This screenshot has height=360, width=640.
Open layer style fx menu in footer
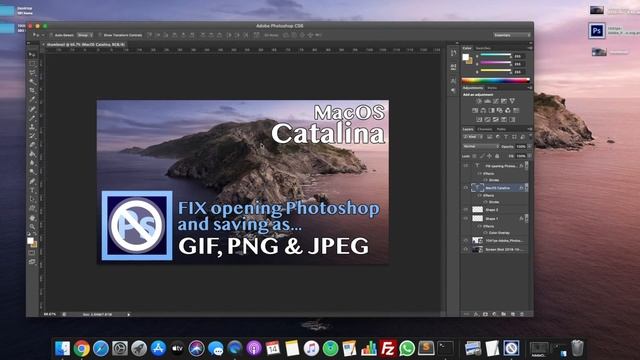tap(476, 314)
